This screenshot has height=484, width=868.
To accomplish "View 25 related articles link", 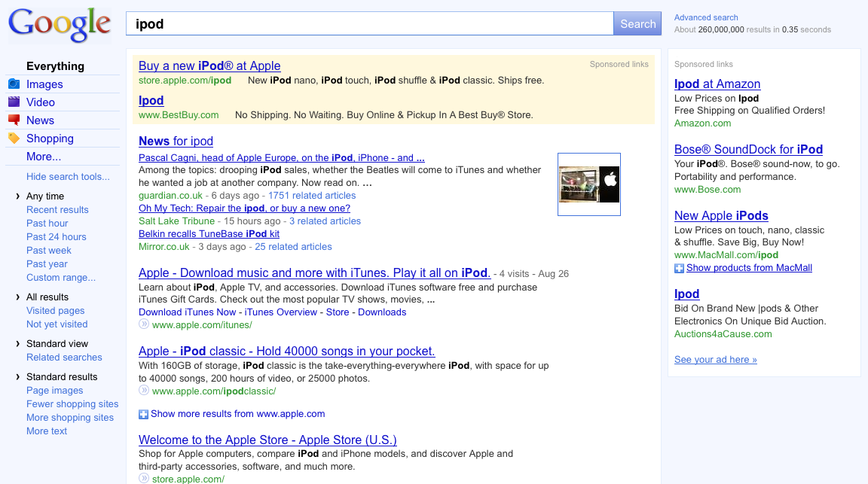I will tap(293, 247).
